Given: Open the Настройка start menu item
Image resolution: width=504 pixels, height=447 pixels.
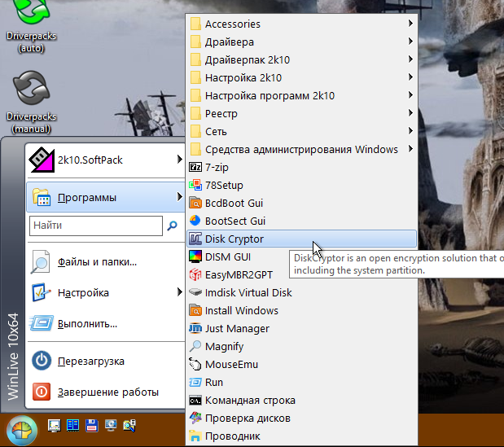Looking at the screenshot, I should (x=106, y=293).
